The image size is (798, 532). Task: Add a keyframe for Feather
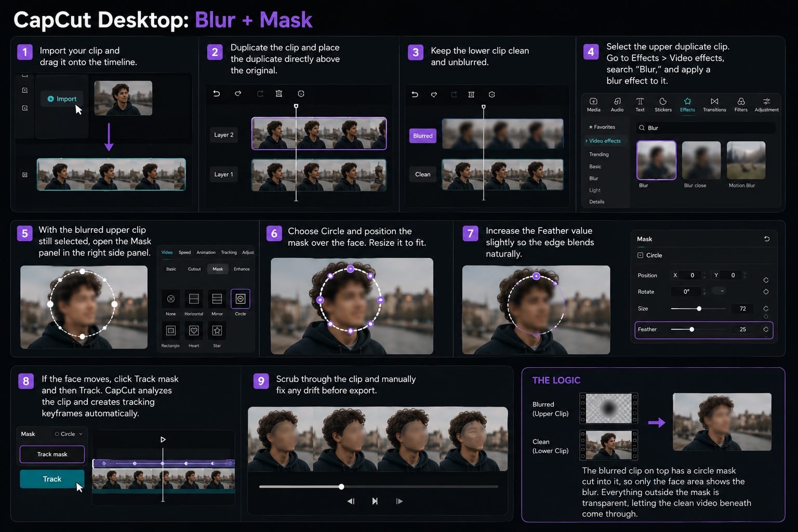tap(766, 329)
